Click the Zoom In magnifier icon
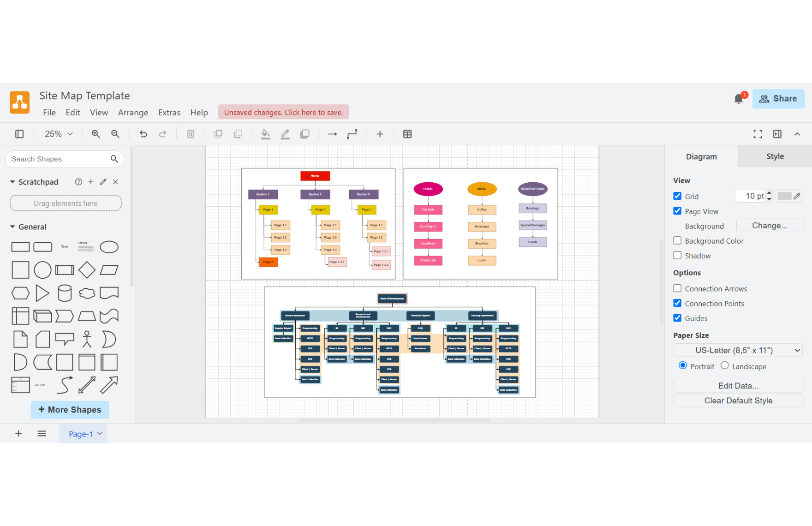The width and height of the screenshot is (812, 526). pyautogui.click(x=96, y=134)
